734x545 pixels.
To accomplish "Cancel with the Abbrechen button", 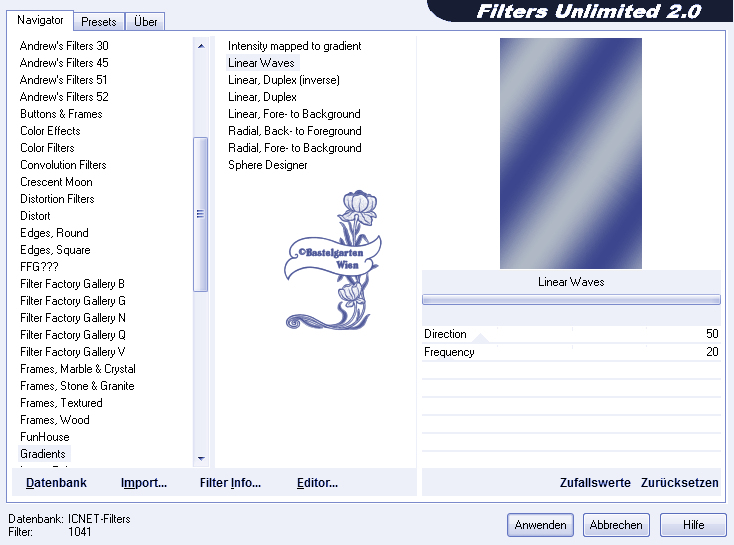I will (x=616, y=525).
